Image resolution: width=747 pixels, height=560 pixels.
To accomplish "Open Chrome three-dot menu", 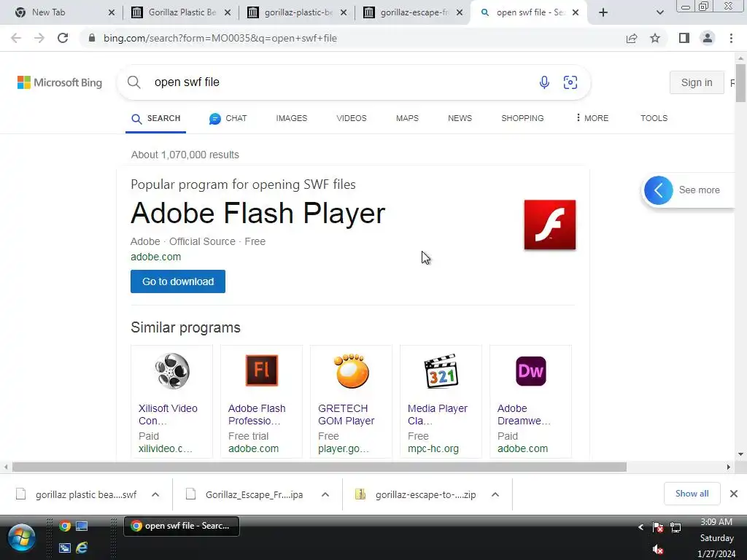I will [731, 38].
